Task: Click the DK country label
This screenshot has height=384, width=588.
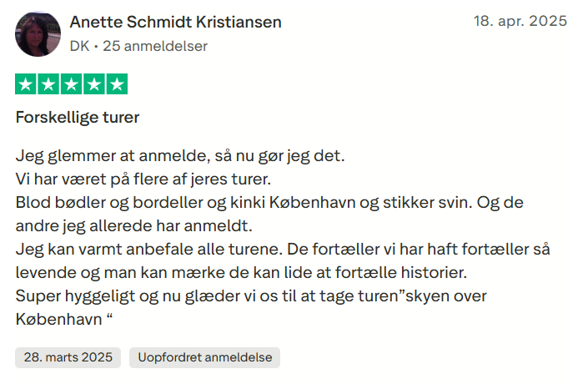Action: [79, 47]
